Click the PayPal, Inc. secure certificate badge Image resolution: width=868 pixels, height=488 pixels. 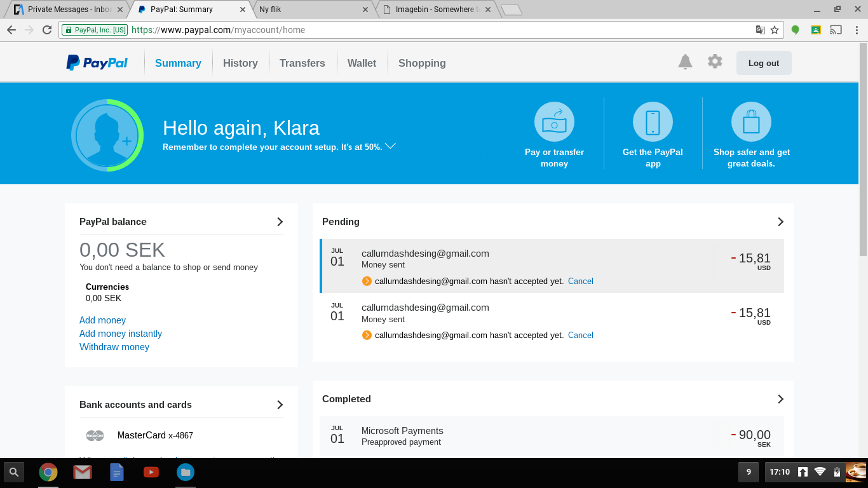95,30
